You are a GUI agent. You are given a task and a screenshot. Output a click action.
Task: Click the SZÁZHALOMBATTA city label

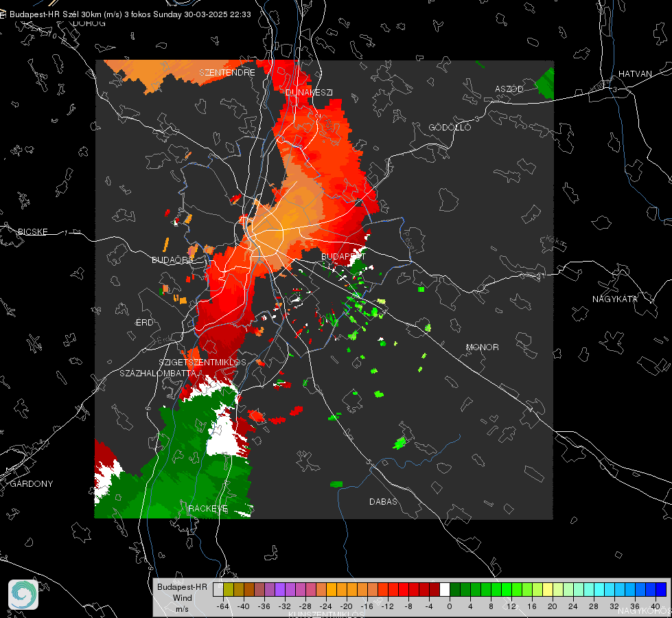158,373
